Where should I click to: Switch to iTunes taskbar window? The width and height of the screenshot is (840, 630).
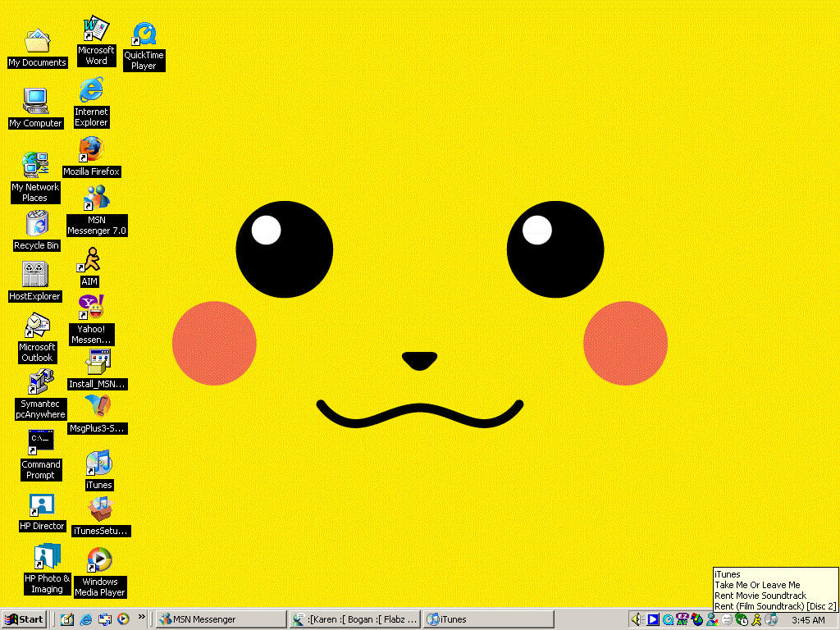pyautogui.click(x=489, y=619)
